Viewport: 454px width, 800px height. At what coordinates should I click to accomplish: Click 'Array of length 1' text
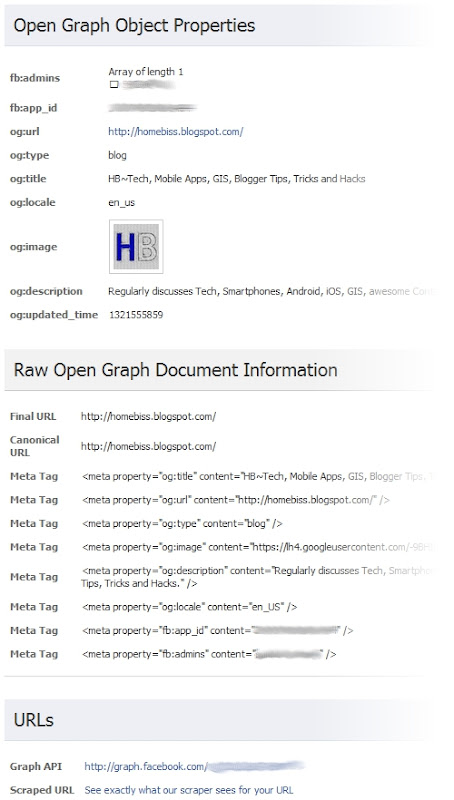click(146, 72)
